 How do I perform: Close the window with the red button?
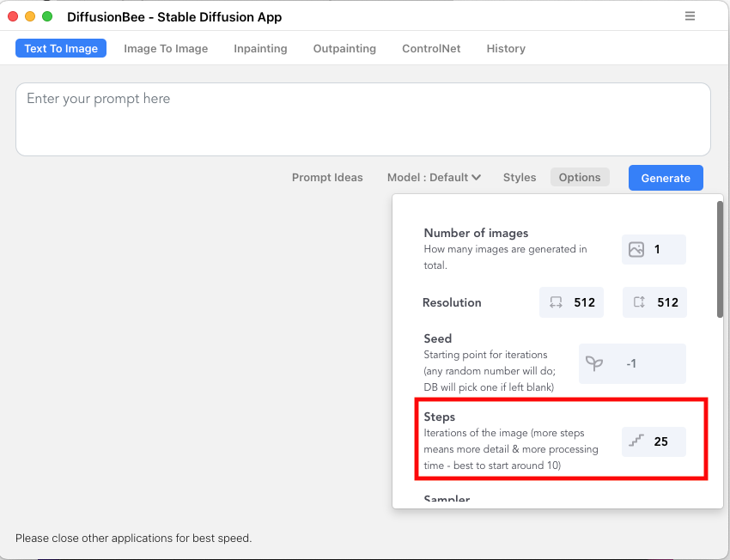click(13, 16)
